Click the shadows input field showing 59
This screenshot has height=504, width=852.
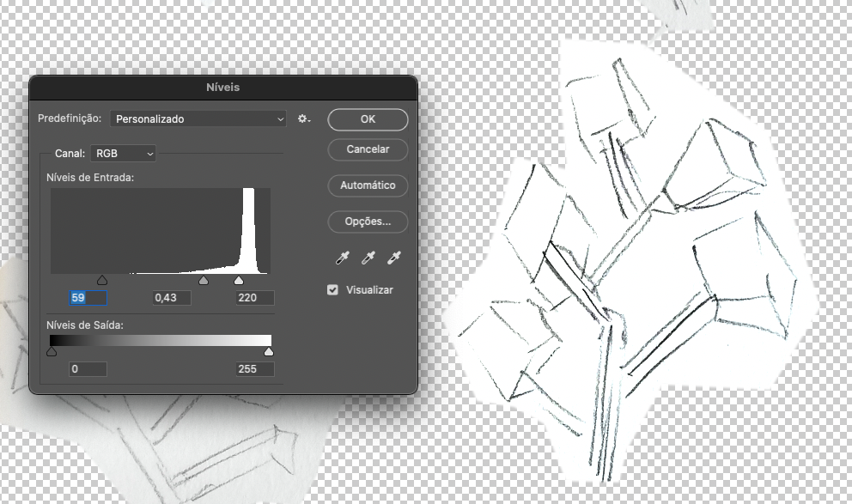[x=88, y=298]
